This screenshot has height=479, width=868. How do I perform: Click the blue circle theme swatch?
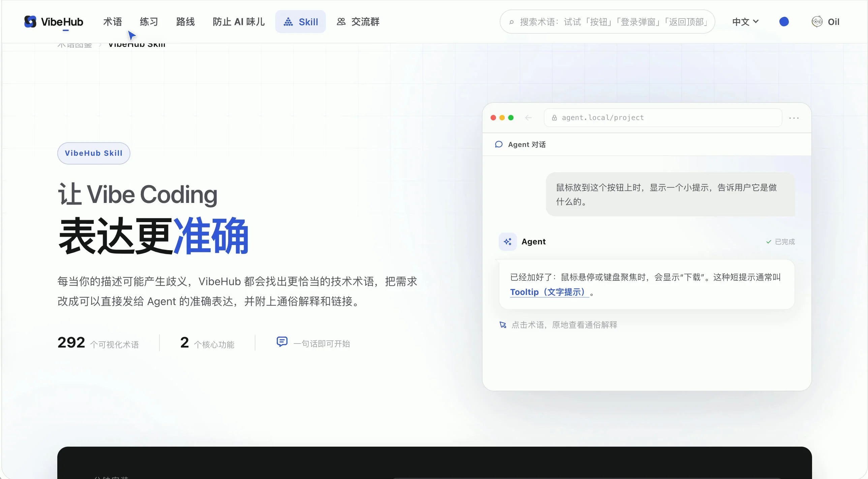point(784,22)
